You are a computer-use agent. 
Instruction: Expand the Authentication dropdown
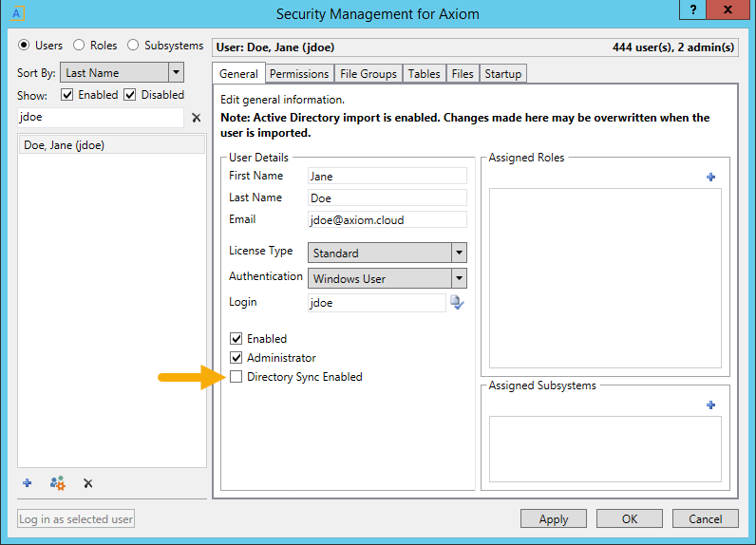click(x=387, y=278)
